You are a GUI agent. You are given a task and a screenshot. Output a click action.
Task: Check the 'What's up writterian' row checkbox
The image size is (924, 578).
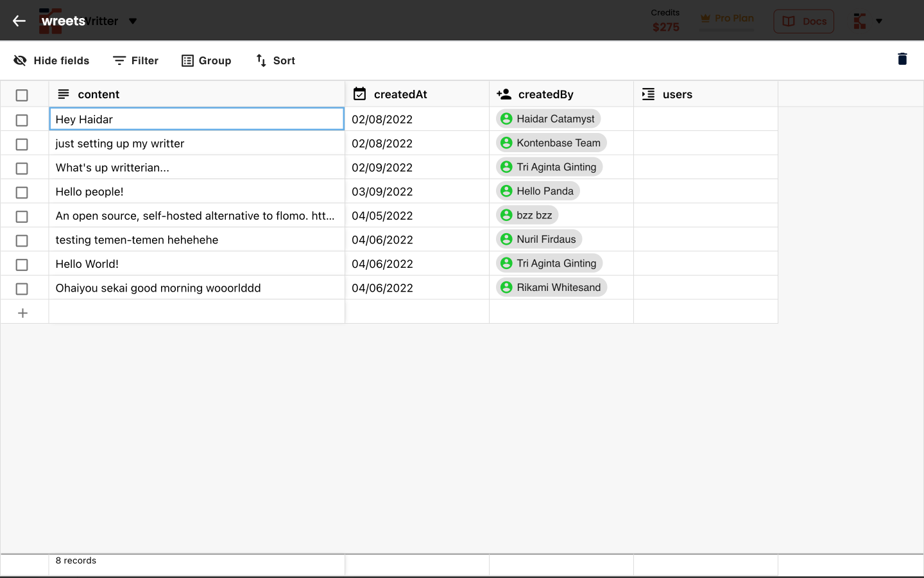22,168
